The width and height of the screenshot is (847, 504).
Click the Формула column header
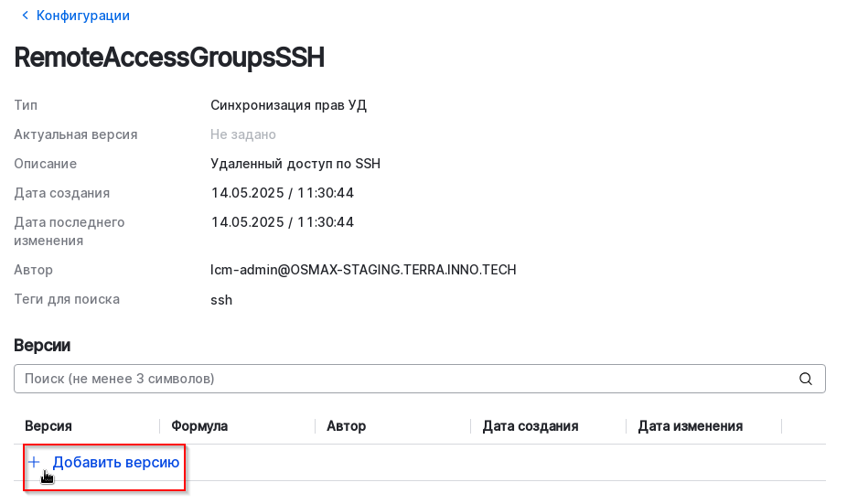click(x=199, y=426)
